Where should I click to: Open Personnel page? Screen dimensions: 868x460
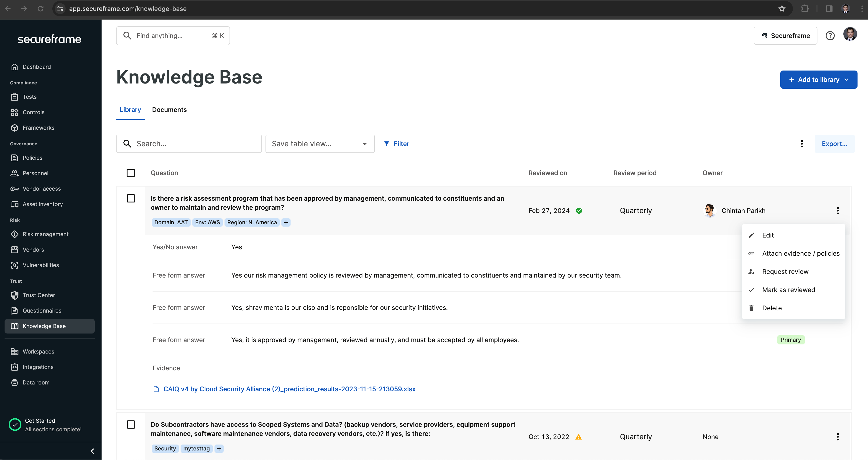(35, 173)
